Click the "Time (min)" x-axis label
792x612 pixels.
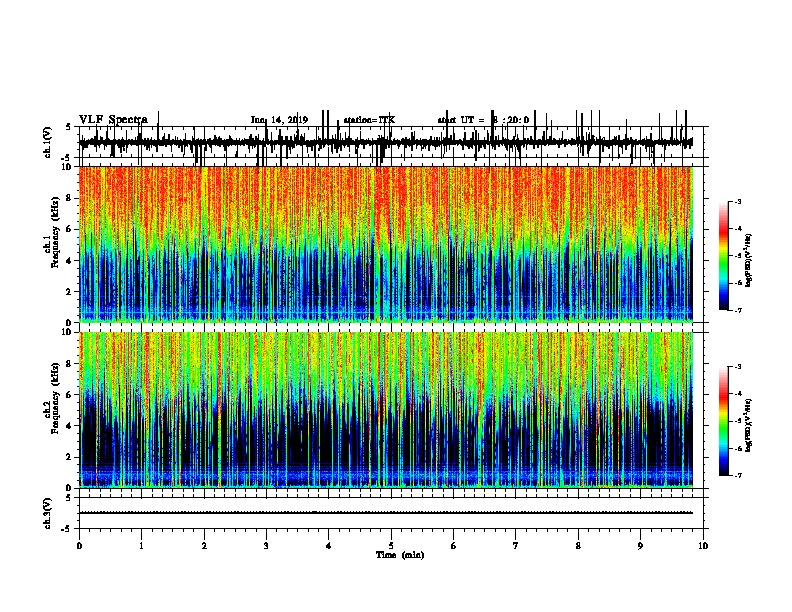400,555
